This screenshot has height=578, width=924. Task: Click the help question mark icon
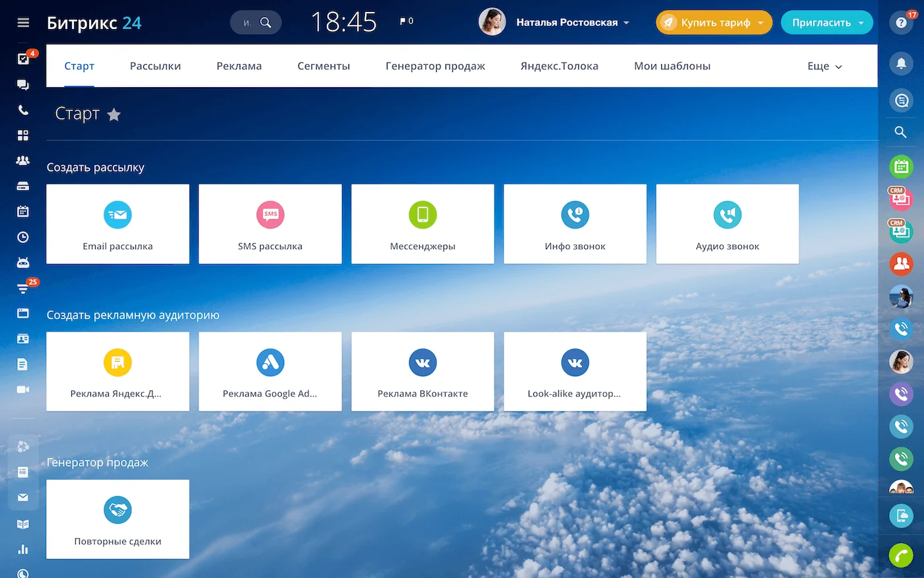click(x=901, y=22)
